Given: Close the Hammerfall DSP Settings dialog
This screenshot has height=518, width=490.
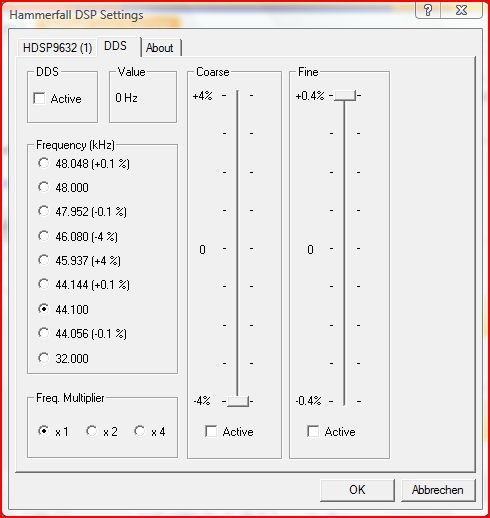Looking at the screenshot, I should 461,10.
